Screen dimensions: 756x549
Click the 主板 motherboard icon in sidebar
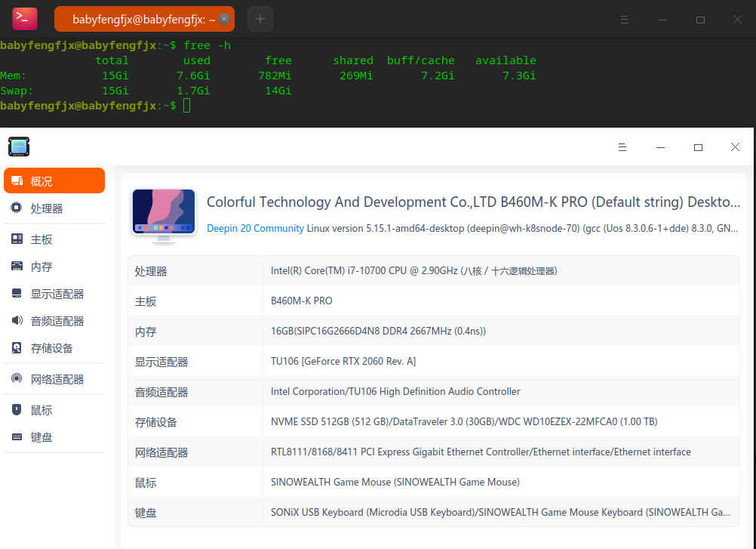coord(17,239)
